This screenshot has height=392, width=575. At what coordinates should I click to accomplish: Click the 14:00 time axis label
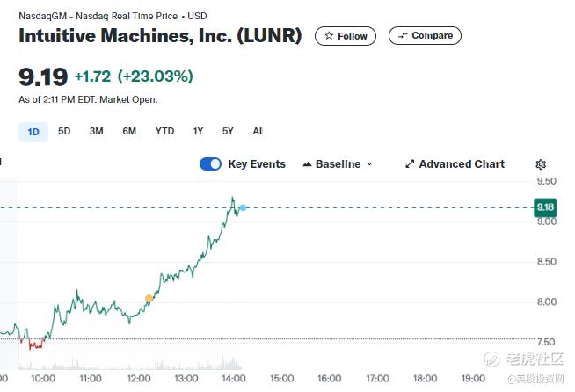[234, 379]
